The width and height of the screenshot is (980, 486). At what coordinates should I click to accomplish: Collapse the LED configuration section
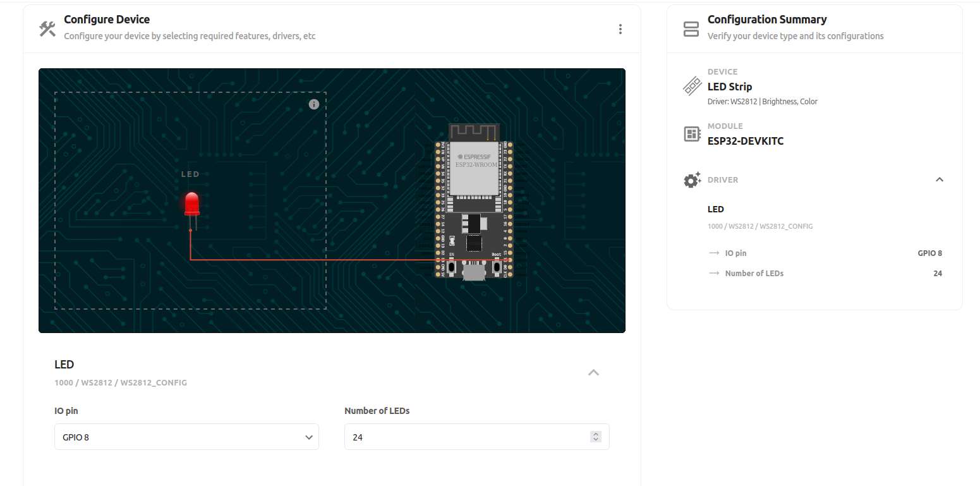(x=593, y=372)
